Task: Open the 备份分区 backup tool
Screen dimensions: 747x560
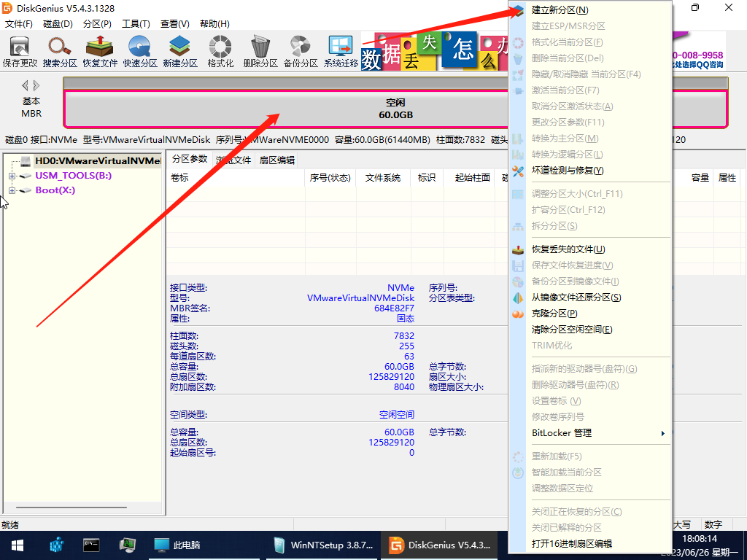Action: [x=301, y=52]
